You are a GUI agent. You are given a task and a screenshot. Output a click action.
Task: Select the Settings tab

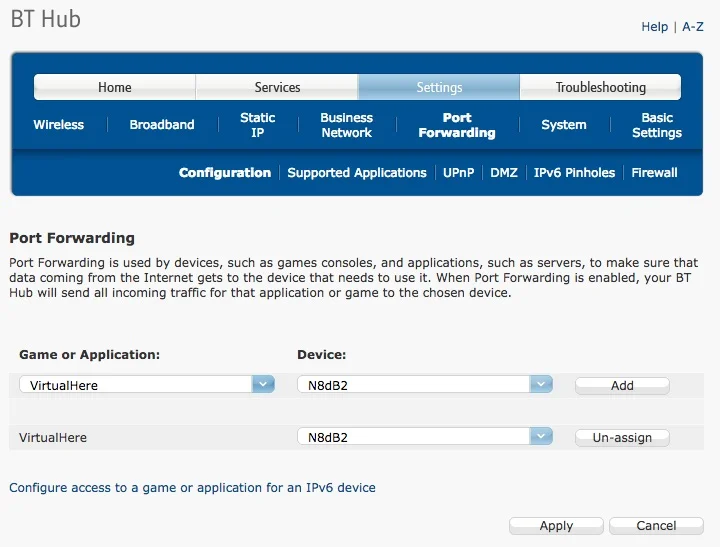[x=439, y=87]
